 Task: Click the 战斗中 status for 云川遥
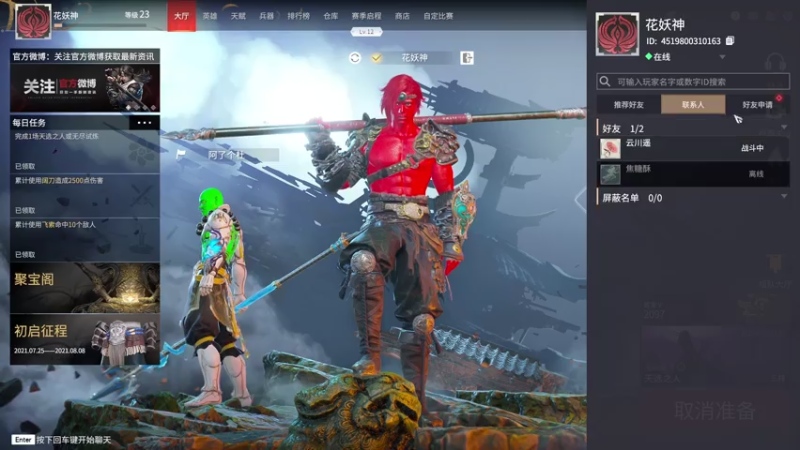click(x=752, y=148)
